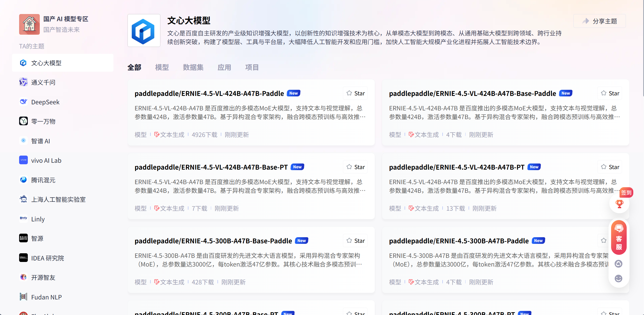Click the swirl icon below 客服
The image size is (644, 315).
tap(619, 263)
